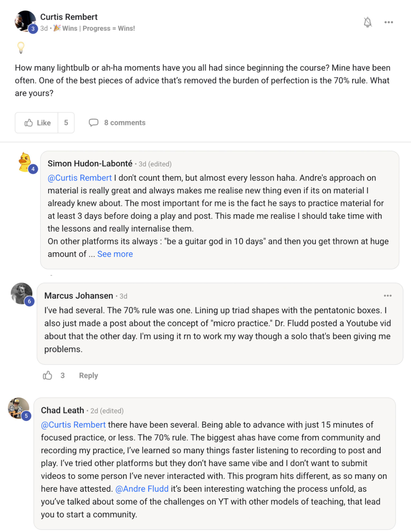The image size is (411, 532).
Task: Open Chad Leath's profile picture
Action: click(x=18, y=408)
